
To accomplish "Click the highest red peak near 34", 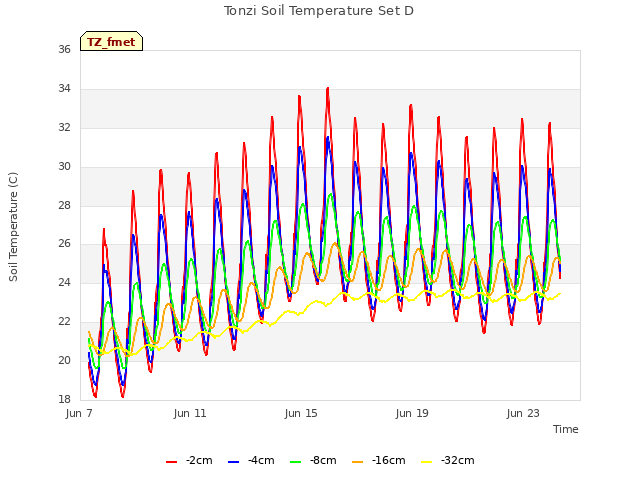I will (x=328, y=89).
